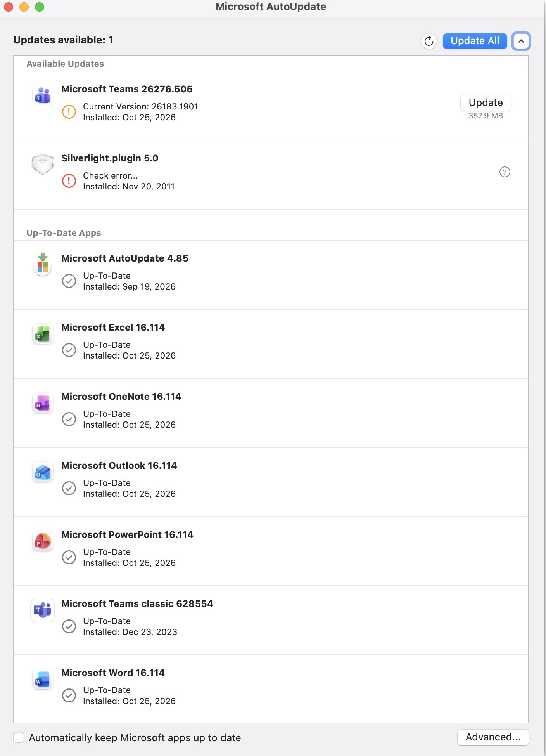The image size is (546, 756).
Task: Select the Silverlight.plugin 5.0 title
Action: point(110,158)
